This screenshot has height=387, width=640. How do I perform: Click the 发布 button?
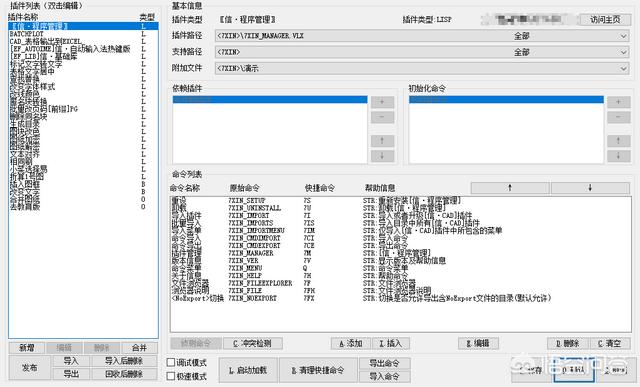[x=29, y=368]
